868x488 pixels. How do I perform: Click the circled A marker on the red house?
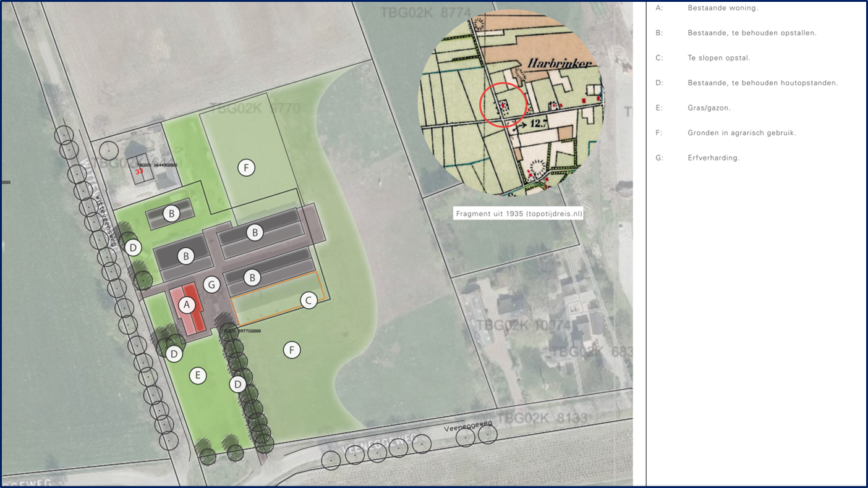[187, 305]
